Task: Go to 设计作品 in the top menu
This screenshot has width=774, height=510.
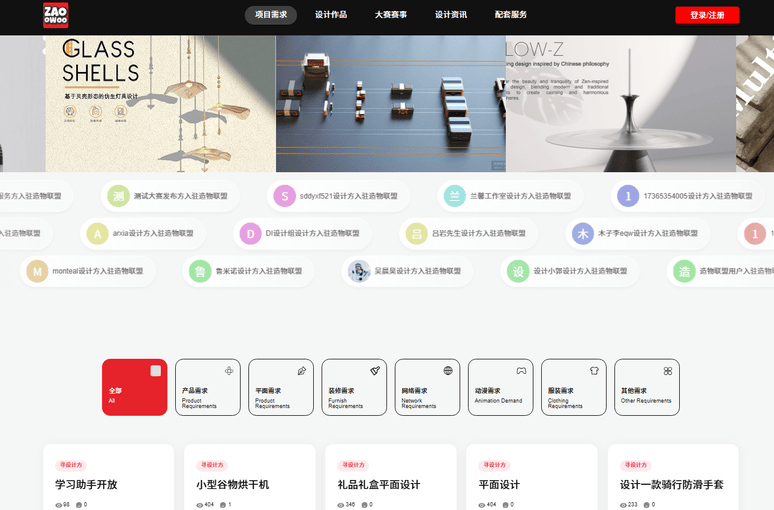Action: tap(331, 15)
